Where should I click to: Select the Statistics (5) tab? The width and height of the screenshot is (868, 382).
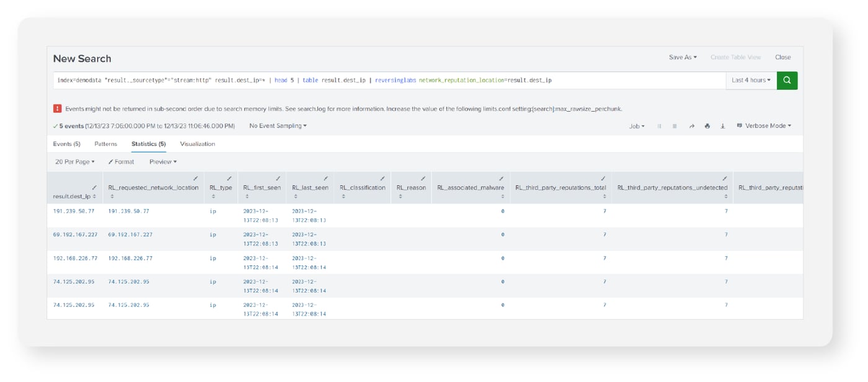[149, 144]
